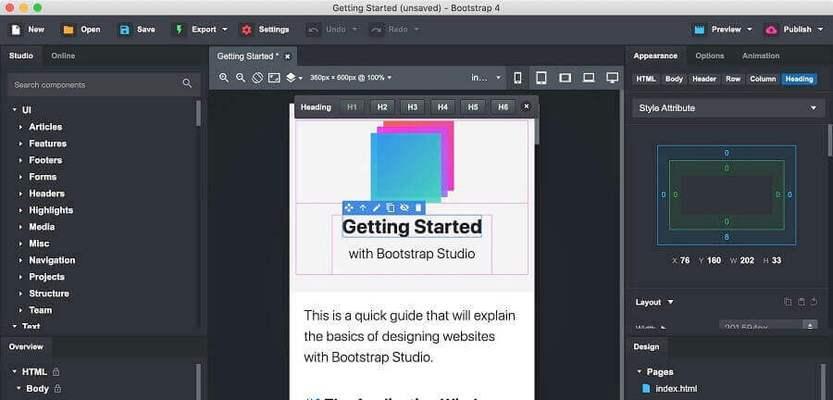Open the Appearance tab
The width and height of the screenshot is (833, 400).
click(x=655, y=56)
